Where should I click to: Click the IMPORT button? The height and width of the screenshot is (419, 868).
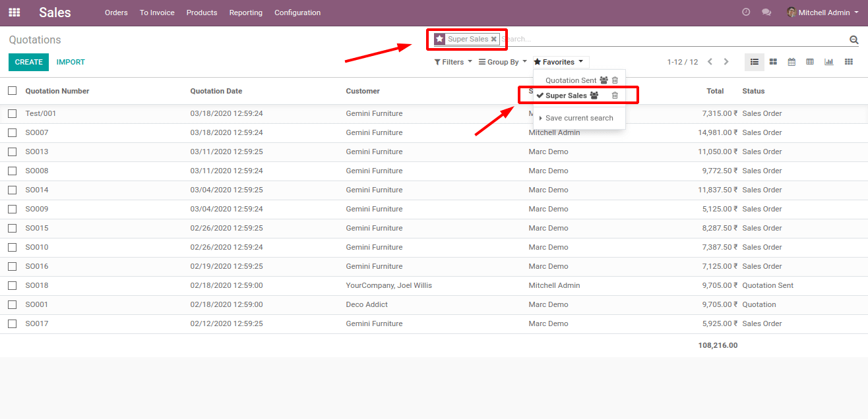coord(71,62)
